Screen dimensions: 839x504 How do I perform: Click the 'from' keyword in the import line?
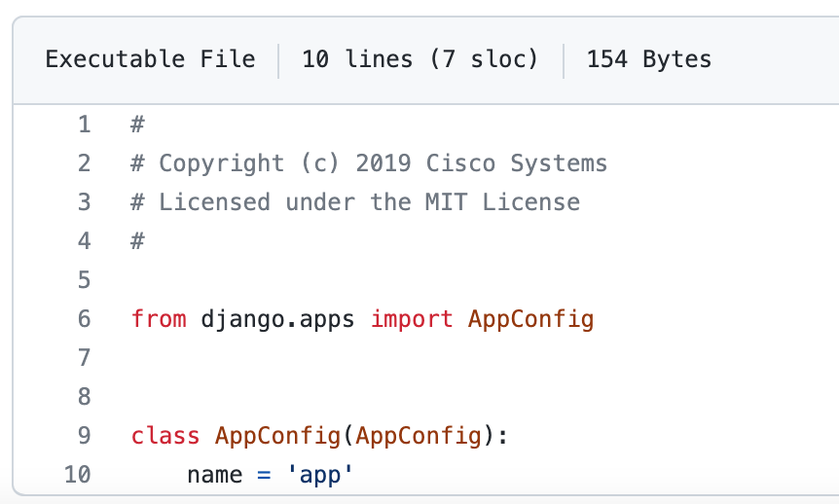(159, 319)
